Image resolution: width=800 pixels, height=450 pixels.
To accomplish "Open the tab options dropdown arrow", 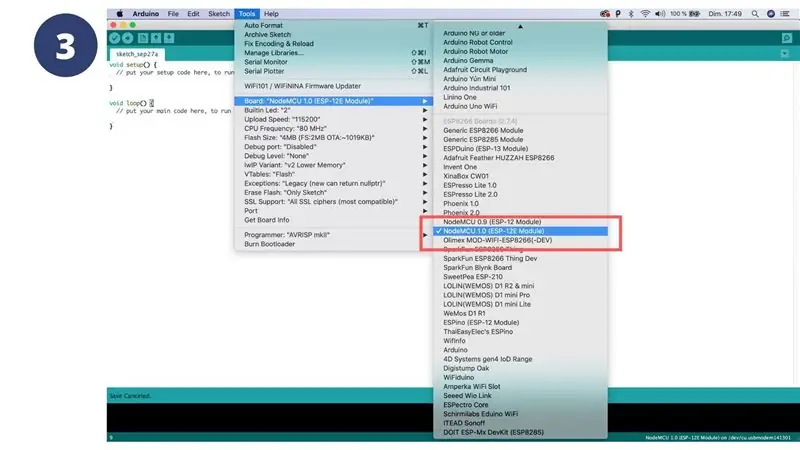I will coord(785,54).
